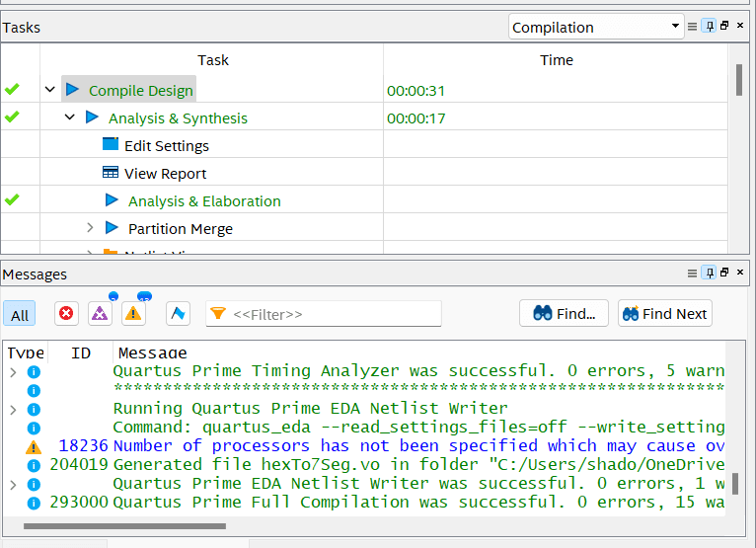Expand EDA Netlist Writer successful message
The height and width of the screenshot is (548, 756).
13,485
